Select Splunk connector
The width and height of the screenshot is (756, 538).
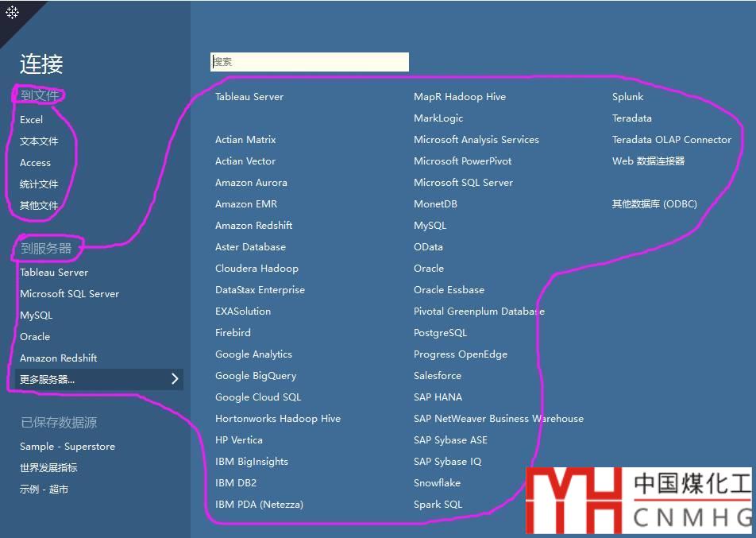(627, 96)
